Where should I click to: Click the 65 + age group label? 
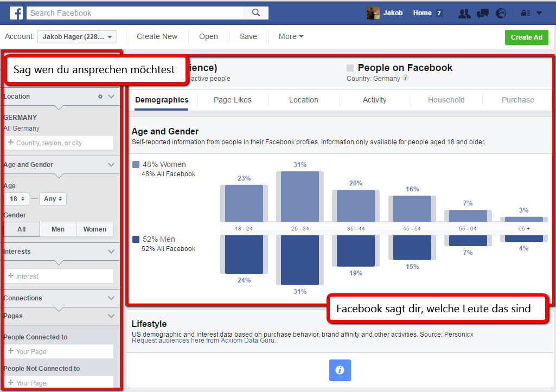tap(524, 229)
